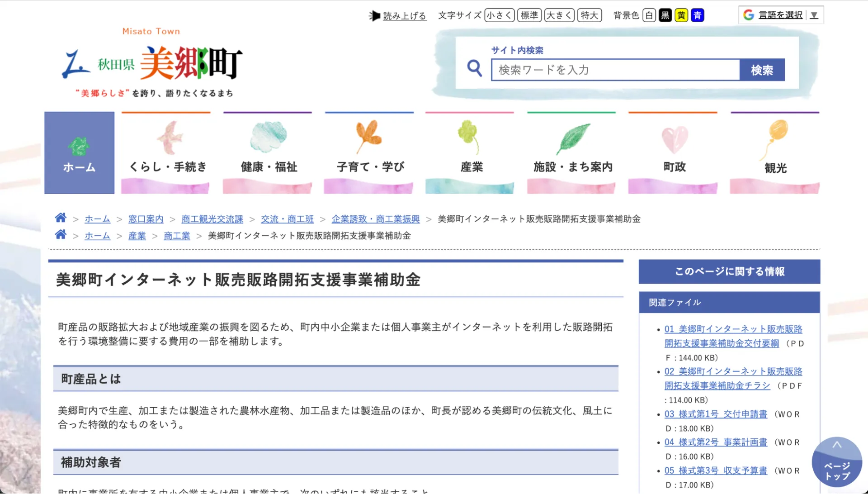Click the page title 美郷町インターネット販売販路開拓支援事業補助金

[238, 280]
